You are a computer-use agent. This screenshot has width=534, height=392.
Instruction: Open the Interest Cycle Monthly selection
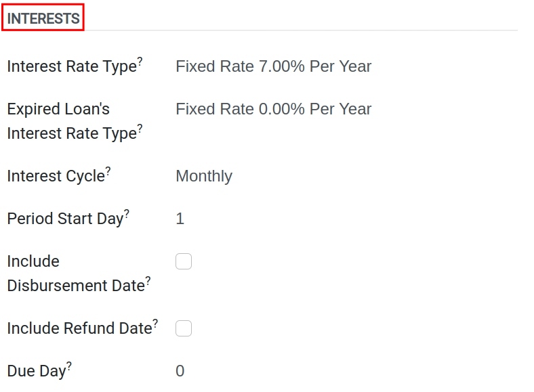(204, 176)
